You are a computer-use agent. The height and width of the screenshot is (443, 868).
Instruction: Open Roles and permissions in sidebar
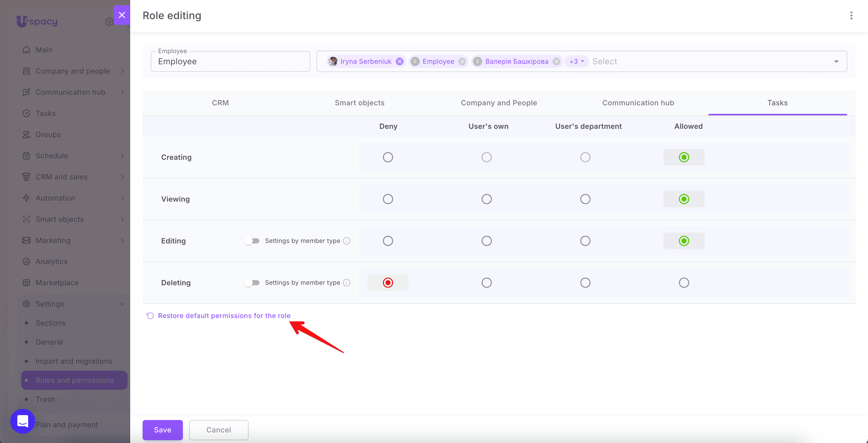pos(74,380)
